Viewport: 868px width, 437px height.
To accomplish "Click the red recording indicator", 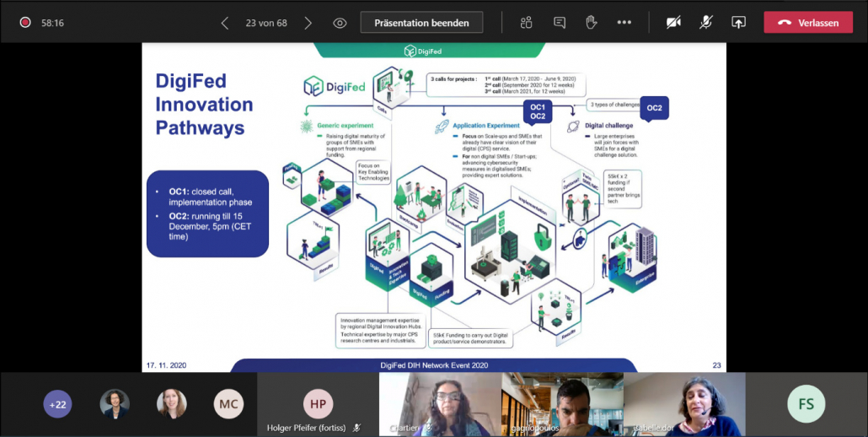I will pyautogui.click(x=24, y=23).
